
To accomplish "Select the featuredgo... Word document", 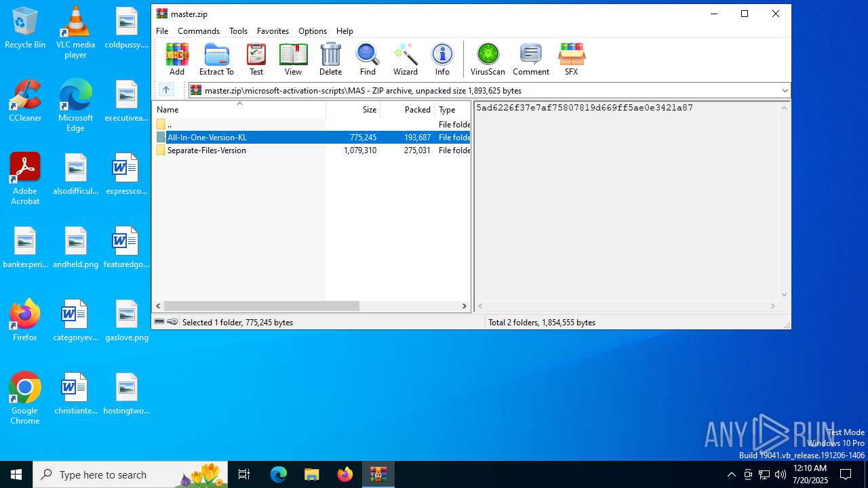I will [126, 247].
